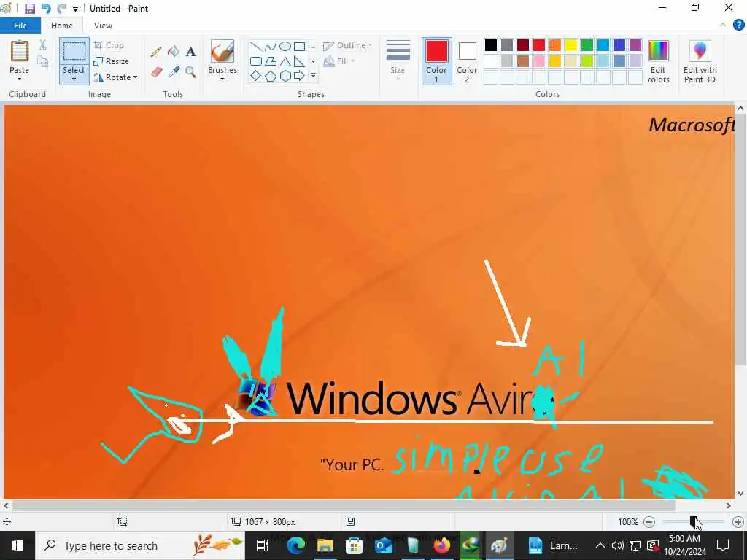The height and width of the screenshot is (560, 747).
Task: Click the Paste clipboard icon
Action: click(20, 51)
